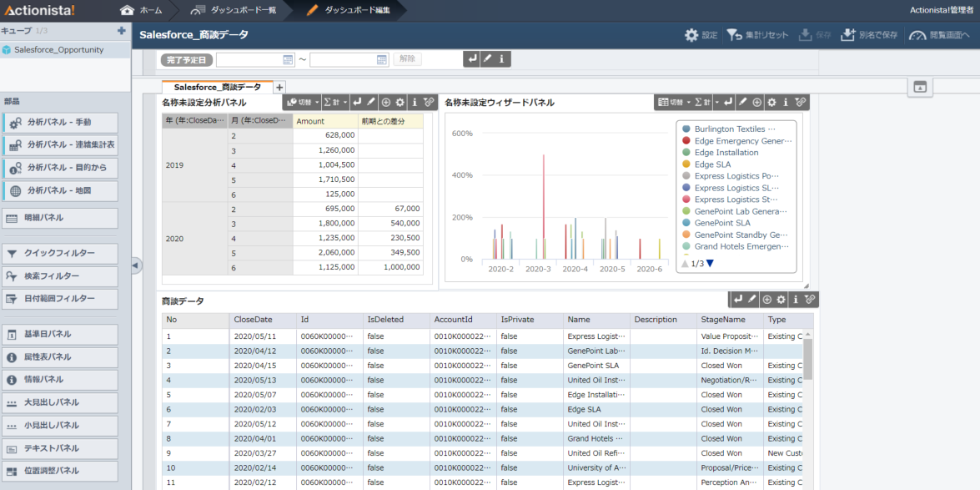Click 分析パネル - 目的から part button
Screen dimensions: 980x490
point(60,168)
